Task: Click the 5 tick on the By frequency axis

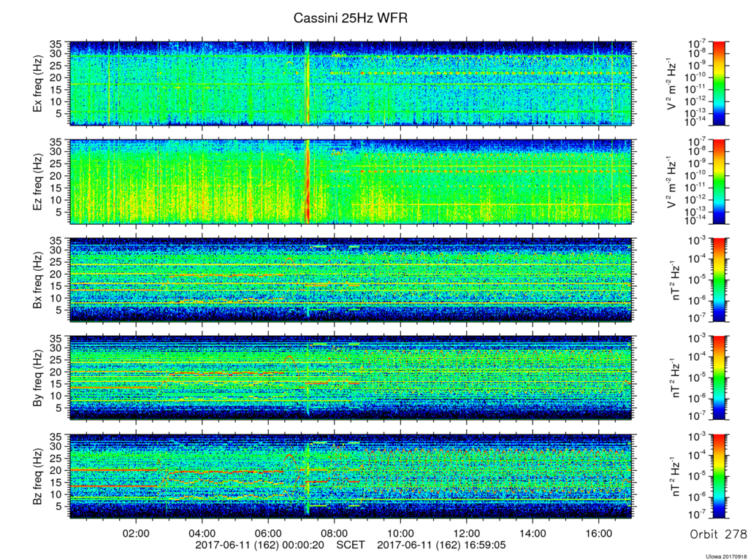Action: [x=60, y=408]
